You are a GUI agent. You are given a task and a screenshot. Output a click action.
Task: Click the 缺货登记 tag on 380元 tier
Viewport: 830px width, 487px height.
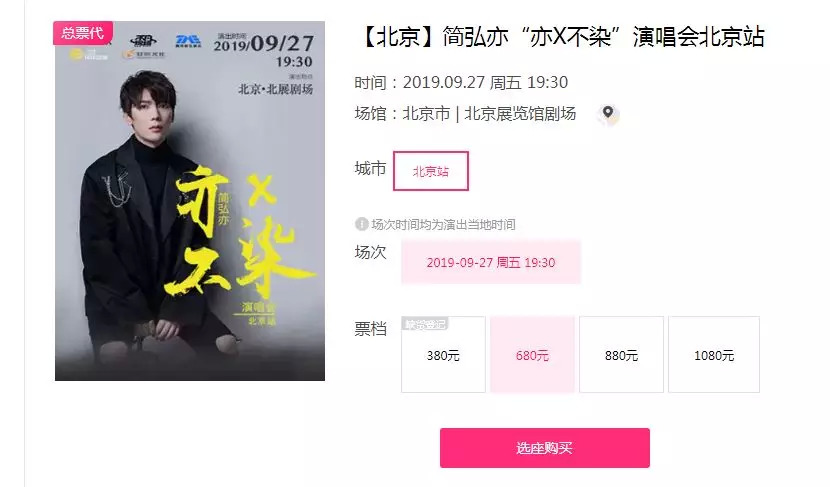click(425, 324)
